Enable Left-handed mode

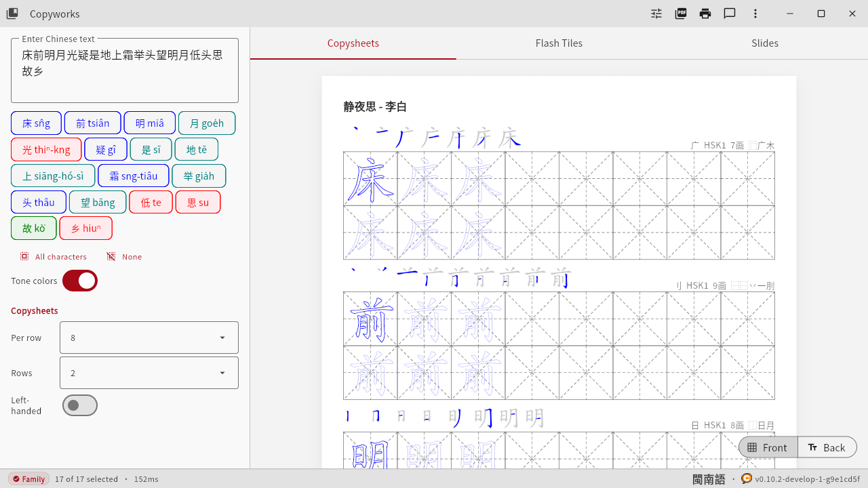tap(79, 405)
